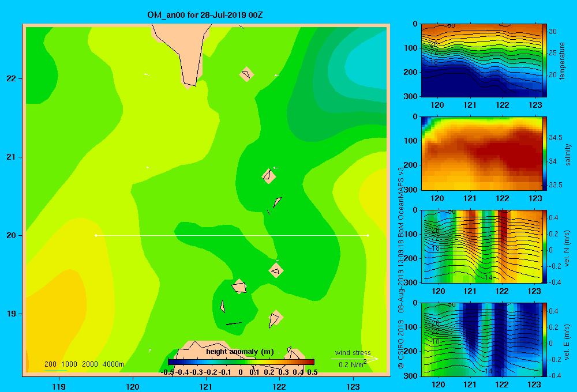The width and height of the screenshot is (577, 392).
Task: Select the height anomaly colorbar on the map
Action: click(241, 362)
